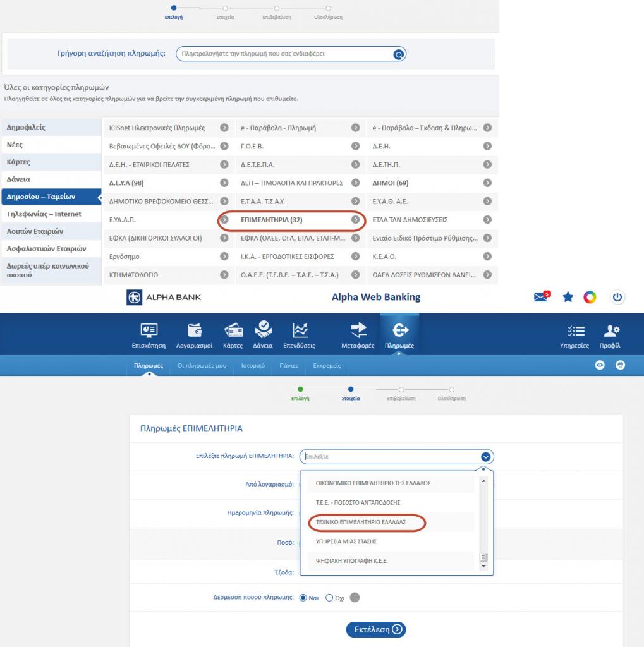Click the power logout icon
644x647 pixels.
[x=617, y=297]
